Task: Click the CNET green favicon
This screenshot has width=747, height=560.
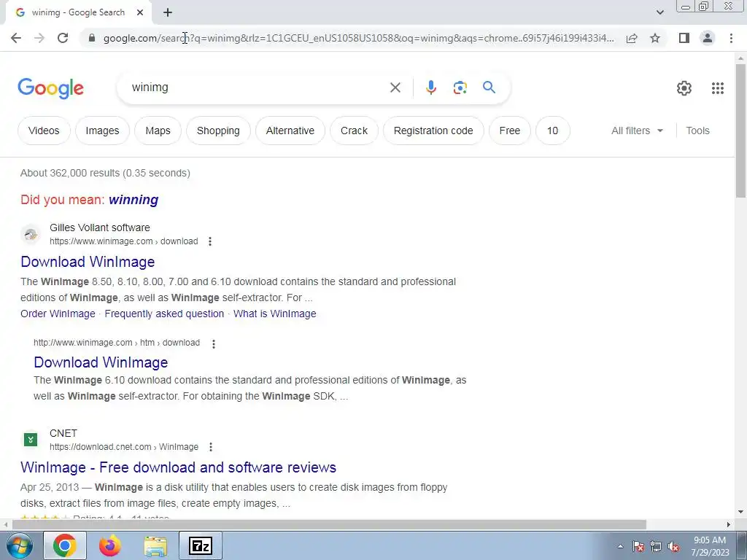Action: click(x=31, y=440)
